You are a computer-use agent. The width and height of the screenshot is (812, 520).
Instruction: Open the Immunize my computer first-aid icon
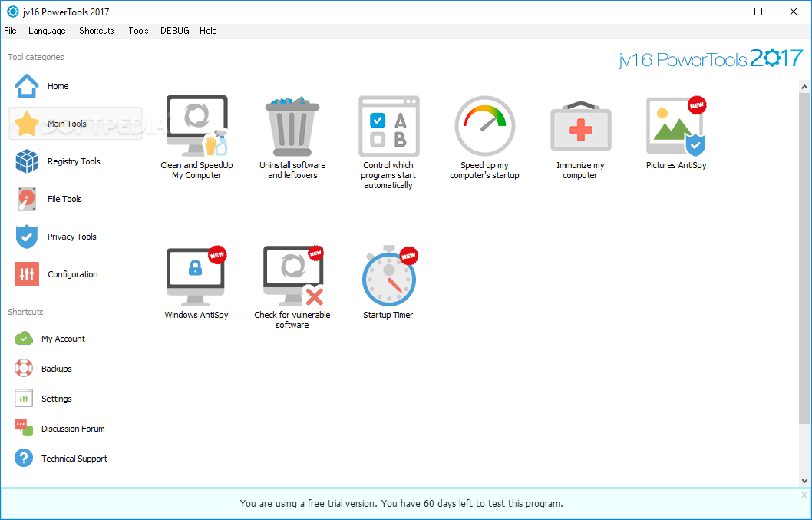[580, 126]
